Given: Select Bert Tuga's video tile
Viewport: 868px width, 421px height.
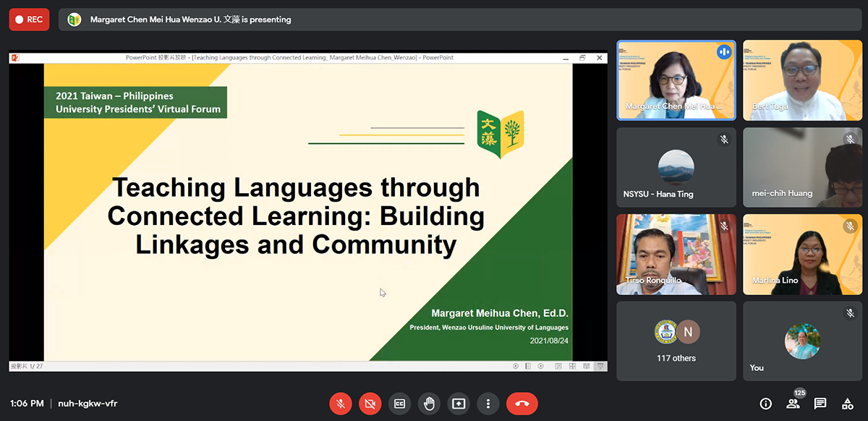Looking at the screenshot, I should coord(802,80).
